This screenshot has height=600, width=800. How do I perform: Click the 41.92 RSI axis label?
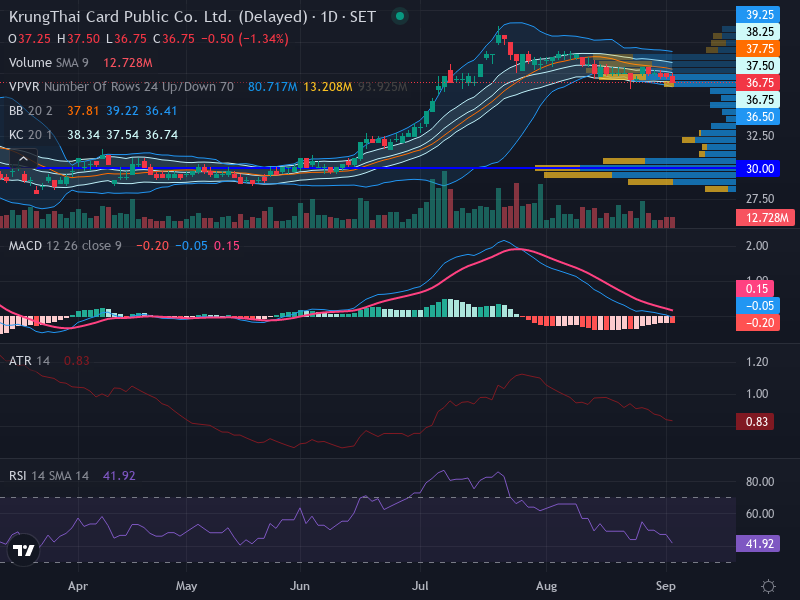point(758,544)
